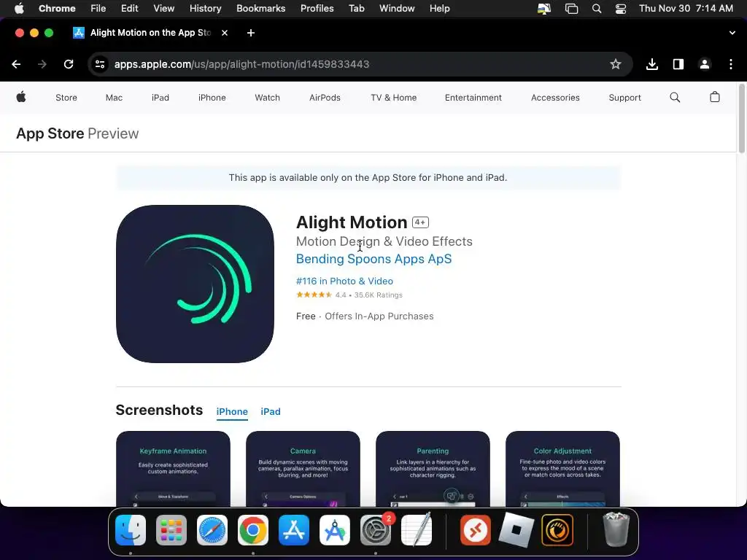This screenshot has height=560, width=747.
Task: Open Chrome three-dot menu
Action: [731, 64]
